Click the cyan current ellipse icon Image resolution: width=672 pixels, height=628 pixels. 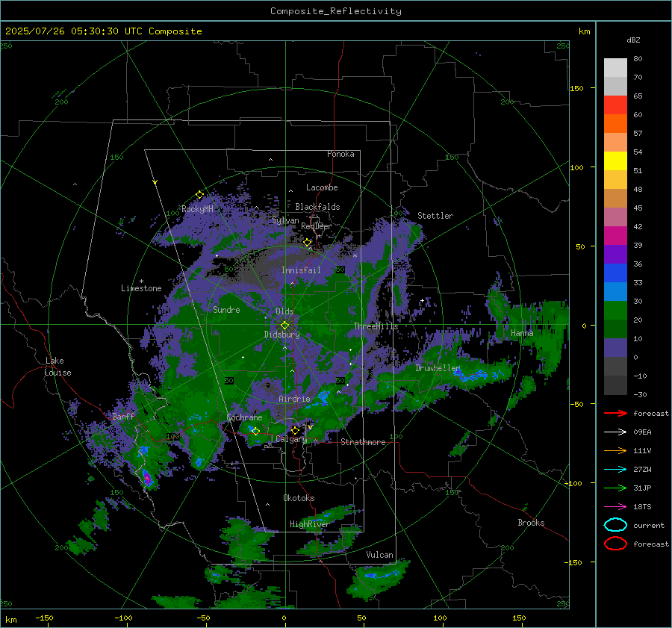(x=615, y=525)
